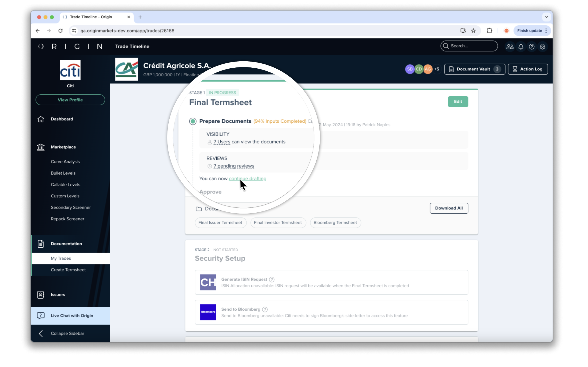
Task: Click the install app icon in address bar
Action: coord(463,31)
